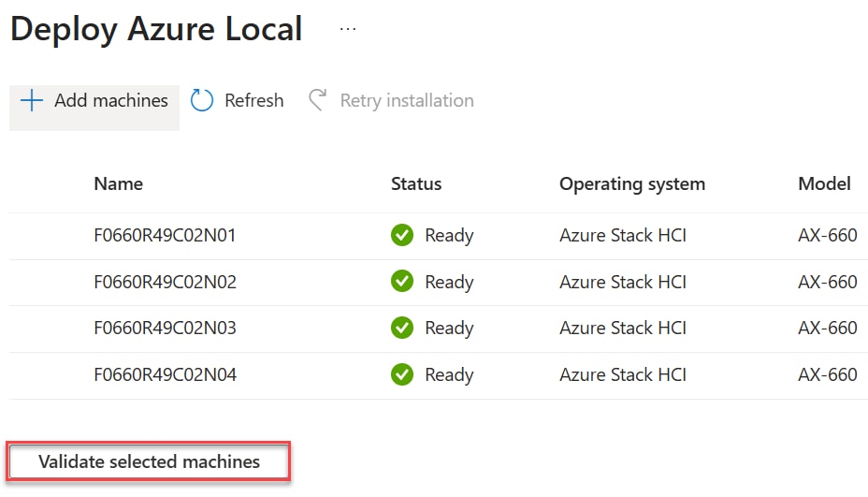
Task: Click the circular Refresh arrow icon
Action: click(201, 100)
